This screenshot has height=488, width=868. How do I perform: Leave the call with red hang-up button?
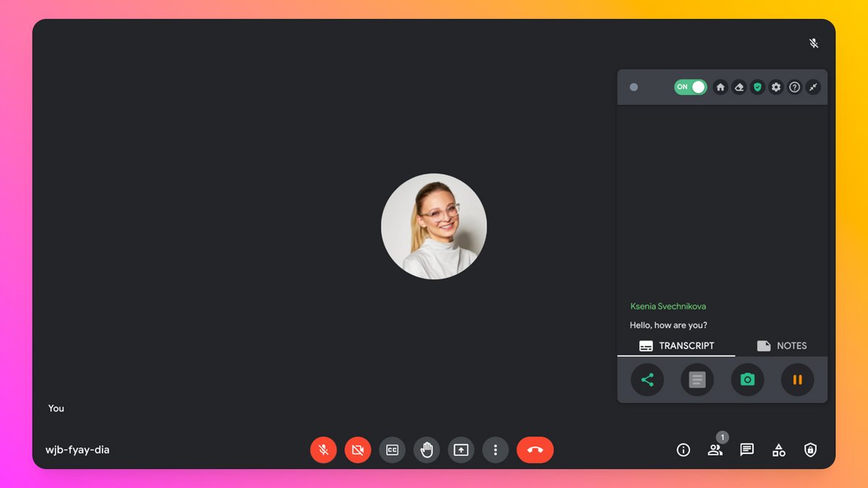click(535, 450)
